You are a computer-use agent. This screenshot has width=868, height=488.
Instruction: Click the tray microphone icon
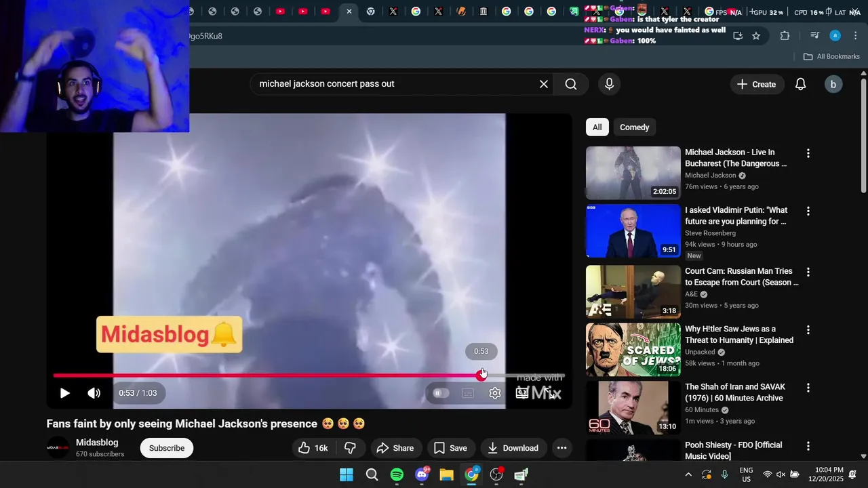coord(725,474)
